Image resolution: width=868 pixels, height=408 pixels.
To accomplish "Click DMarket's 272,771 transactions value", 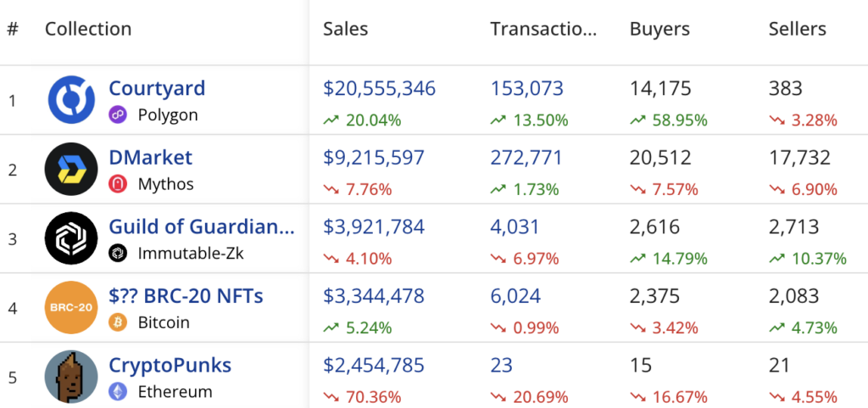I will [x=526, y=158].
